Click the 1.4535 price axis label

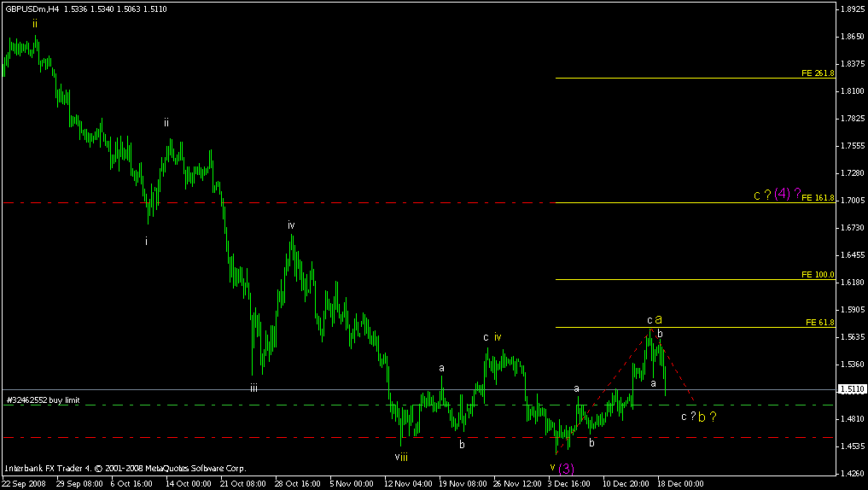tap(853, 446)
